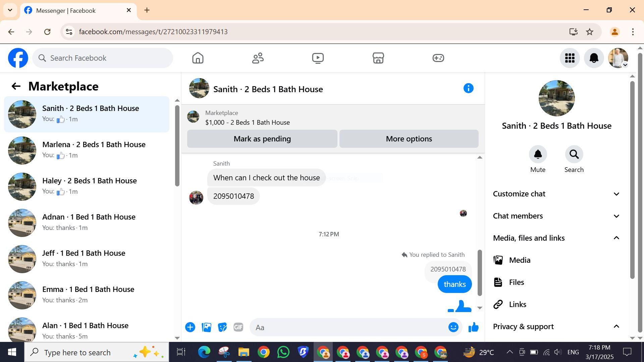Open more actions plus icon in composer
This screenshot has height=362, width=644.
coord(190,327)
